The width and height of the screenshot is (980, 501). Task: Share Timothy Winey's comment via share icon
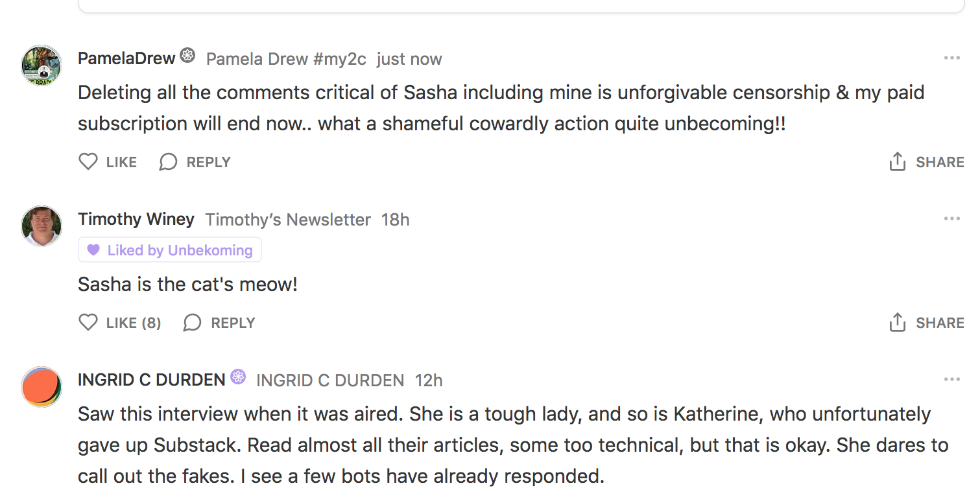coord(897,322)
